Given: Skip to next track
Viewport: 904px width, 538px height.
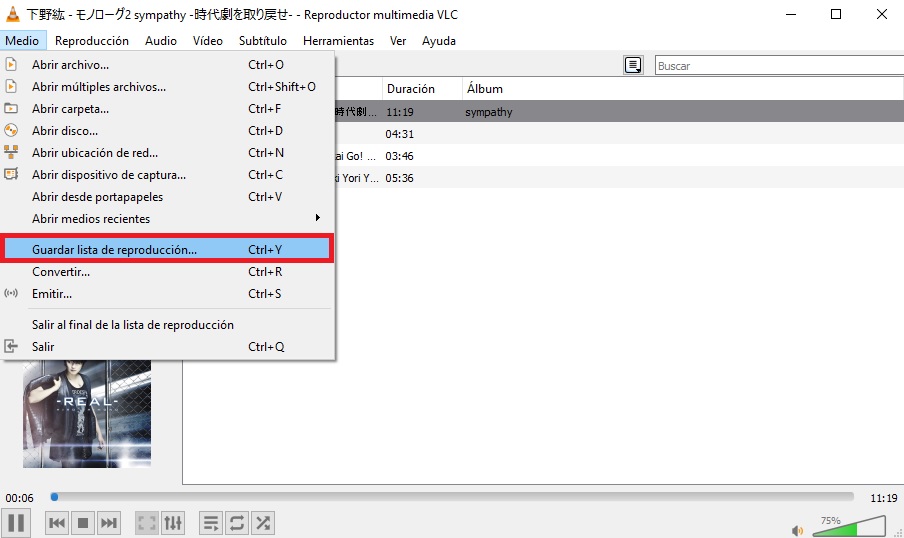Looking at the screenshot, I should (109, 523).
